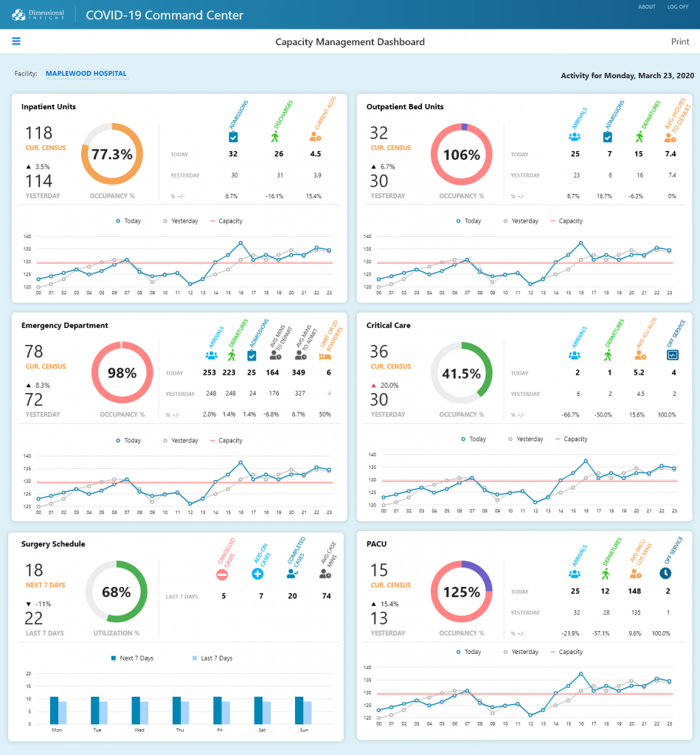
Task: Click the Print button
Action: click(680, 42)
